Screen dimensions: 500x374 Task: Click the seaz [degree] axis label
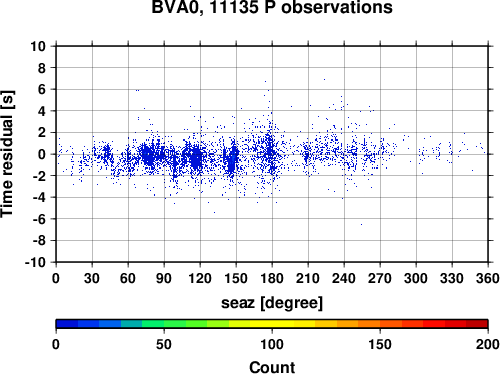(x=272, y=303)
